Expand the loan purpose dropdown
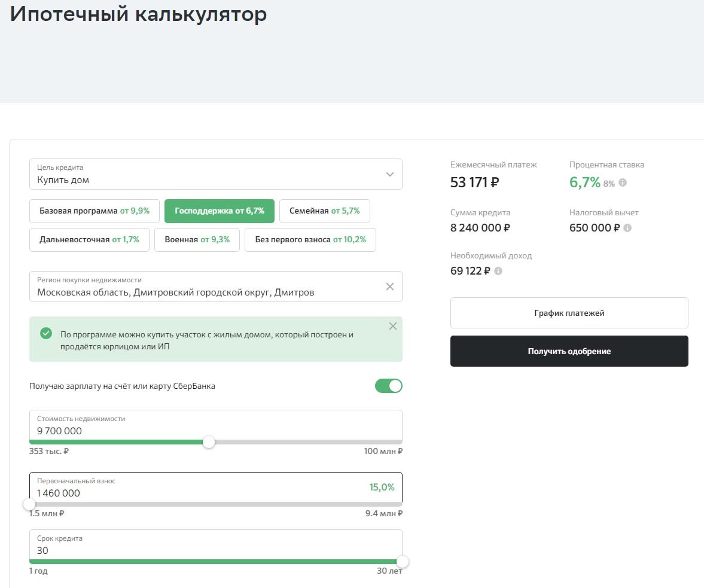The width and height of the screenshot is (704, 588). (390, 174)
